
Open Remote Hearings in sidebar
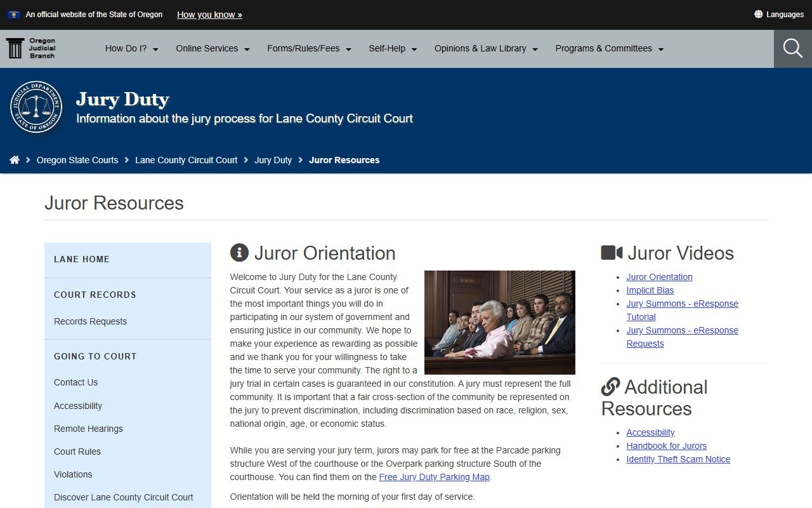[88, 429]
